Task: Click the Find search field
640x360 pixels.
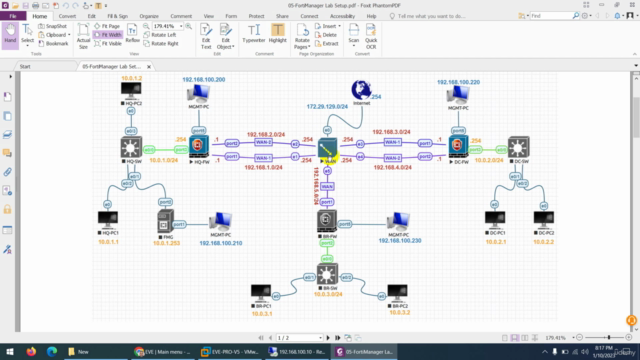Action: (x=551, y=16)
